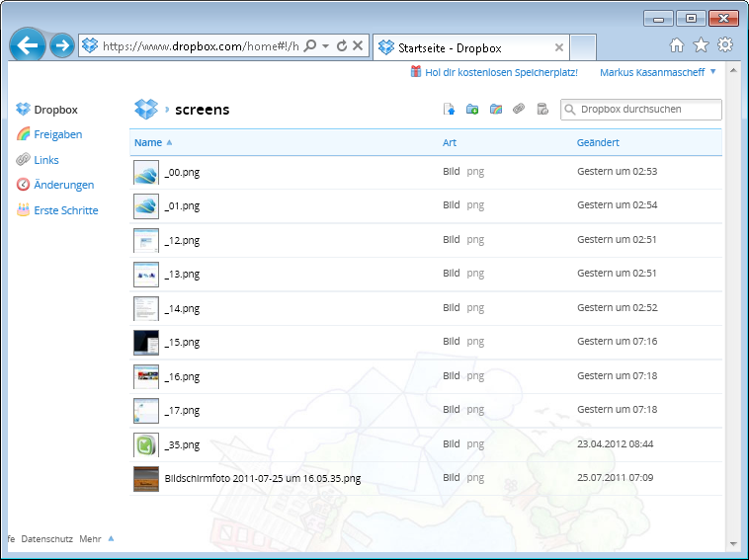Refresh the page with the reload icon
The image size is (749, 560).
(x=342, y=45)
